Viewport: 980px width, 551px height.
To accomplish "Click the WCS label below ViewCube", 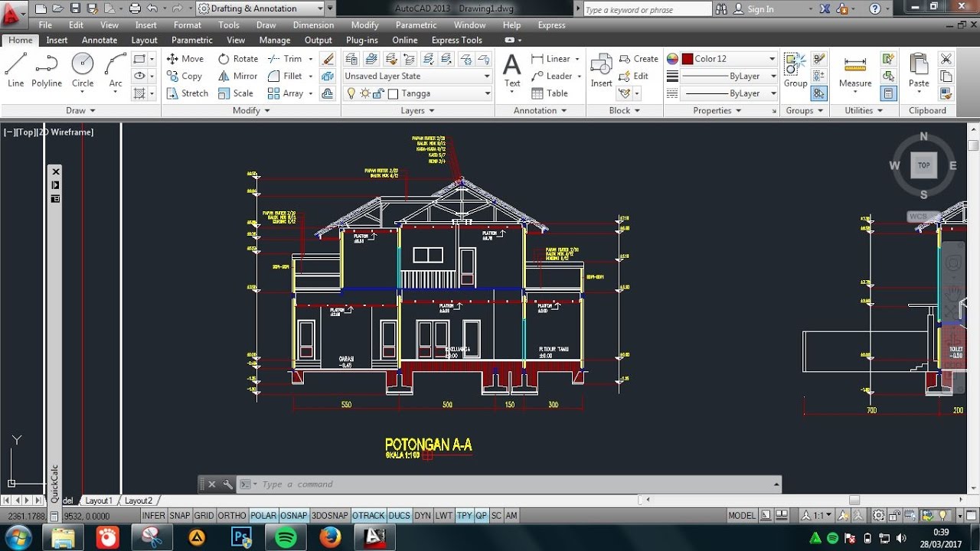I will (x=922, y=217).
